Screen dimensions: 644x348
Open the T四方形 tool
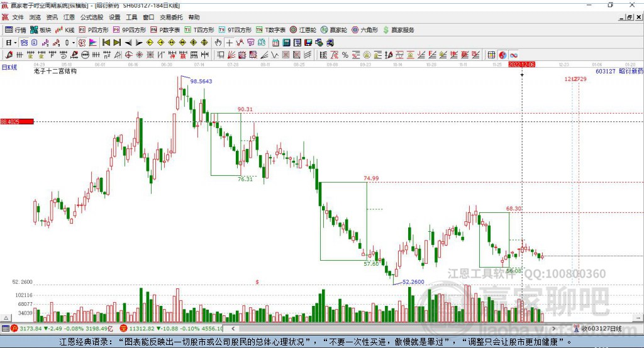coord(199,30)
